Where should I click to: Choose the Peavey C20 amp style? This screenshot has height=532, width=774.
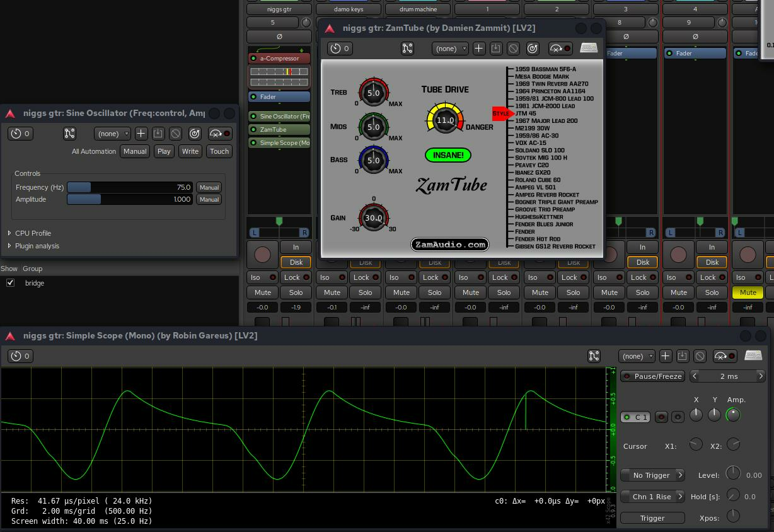(x=532, y=165)
